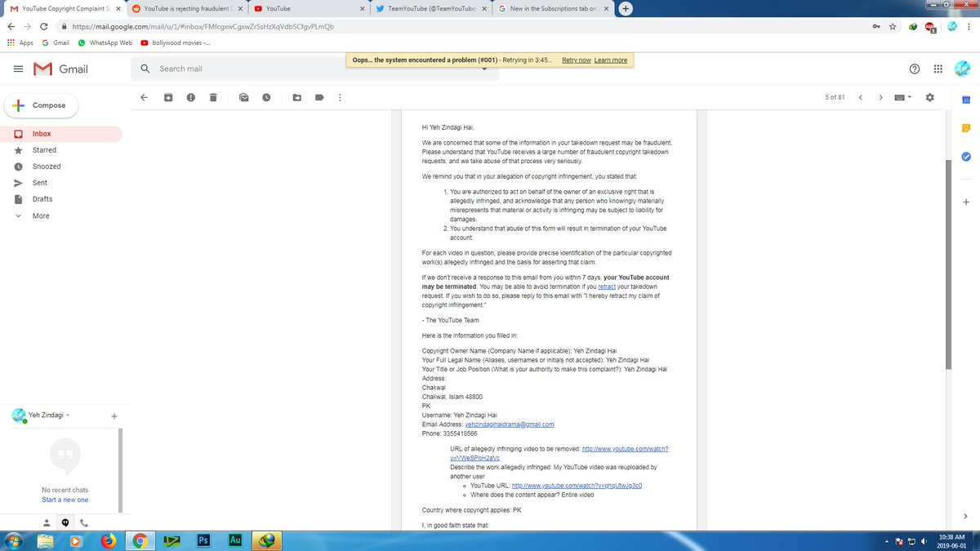This screenshot has height=551, width=980.
Task: Archive this email using the archive icon
Action: [x=168, y=97]
